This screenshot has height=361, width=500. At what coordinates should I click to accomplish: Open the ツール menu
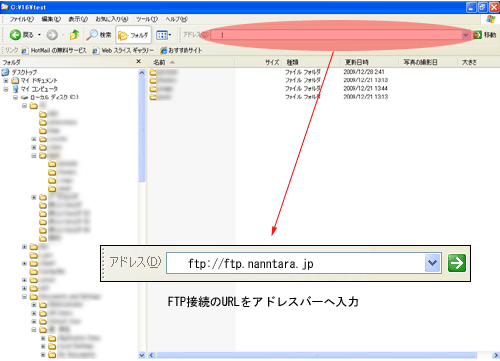tap(147, 19)
